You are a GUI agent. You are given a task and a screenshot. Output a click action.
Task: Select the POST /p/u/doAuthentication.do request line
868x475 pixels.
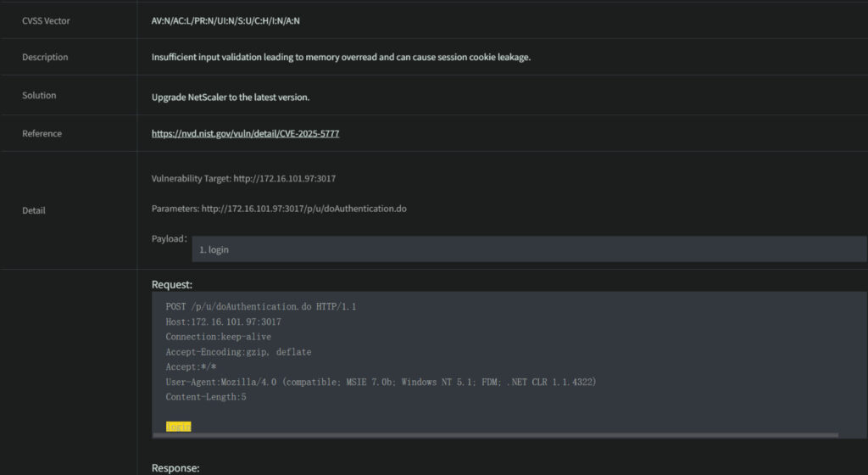[x=261, y=306]
